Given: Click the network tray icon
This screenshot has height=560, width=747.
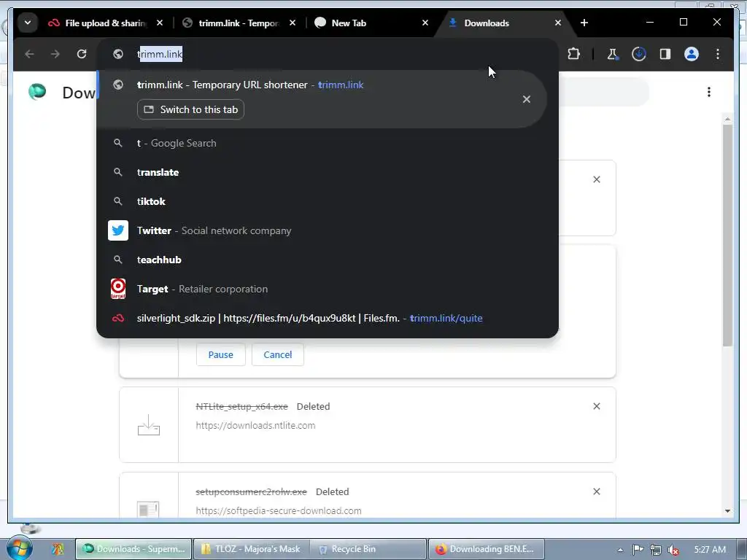Looking at the screenshot, I should click(x=656, y=550).
